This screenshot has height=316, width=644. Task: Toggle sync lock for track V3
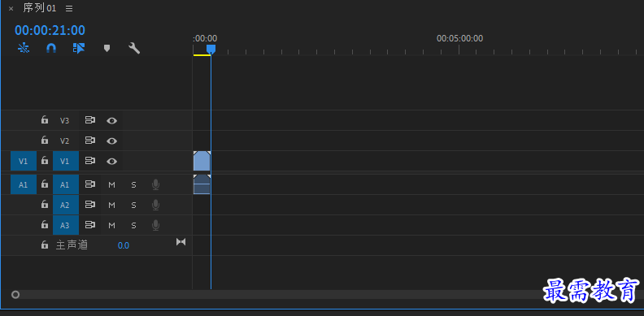tap(90, 120)
